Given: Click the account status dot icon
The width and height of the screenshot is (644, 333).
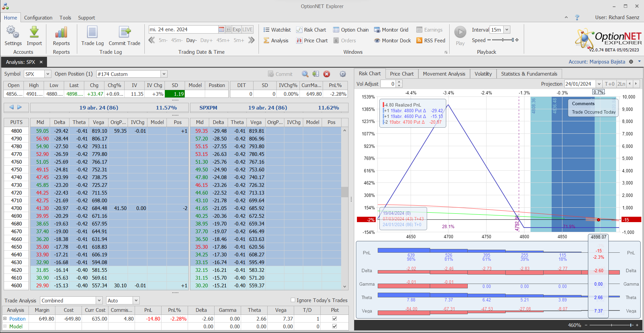Looking at the screenshot, I should click(x=631, y=62).
